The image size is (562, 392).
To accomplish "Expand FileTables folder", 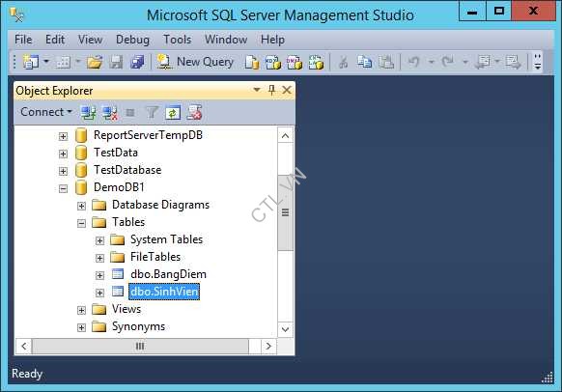I will pos(99,258).
